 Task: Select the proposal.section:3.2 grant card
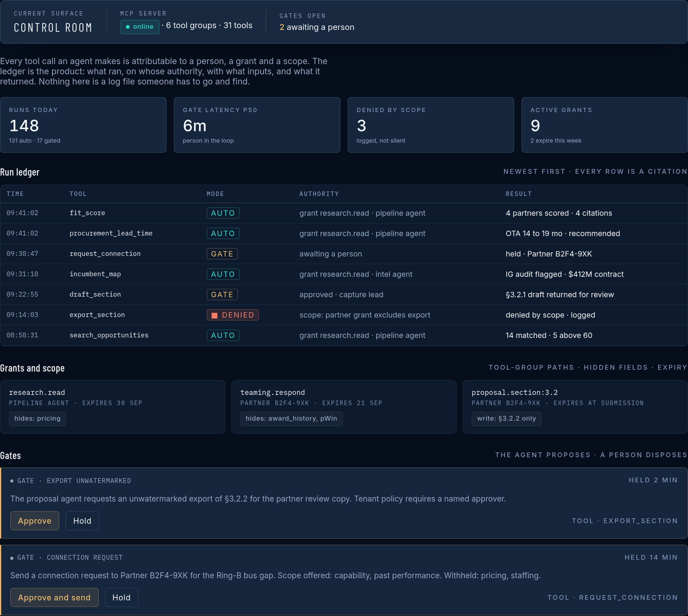[575, 406]
